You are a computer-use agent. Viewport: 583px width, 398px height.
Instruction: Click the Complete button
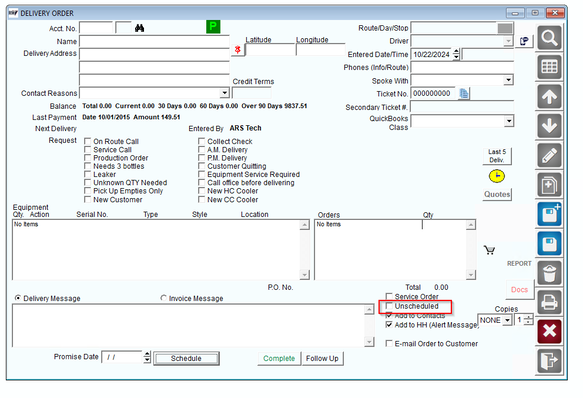click(x=279, y=359)
